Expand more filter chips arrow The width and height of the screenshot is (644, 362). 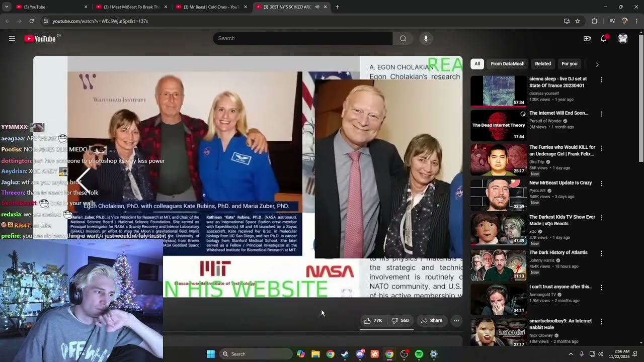(597, 64)
